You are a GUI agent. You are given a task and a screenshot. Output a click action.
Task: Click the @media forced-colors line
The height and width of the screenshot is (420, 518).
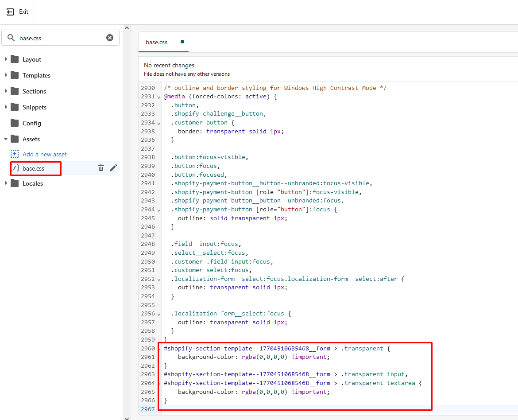(x=220, y=97)
